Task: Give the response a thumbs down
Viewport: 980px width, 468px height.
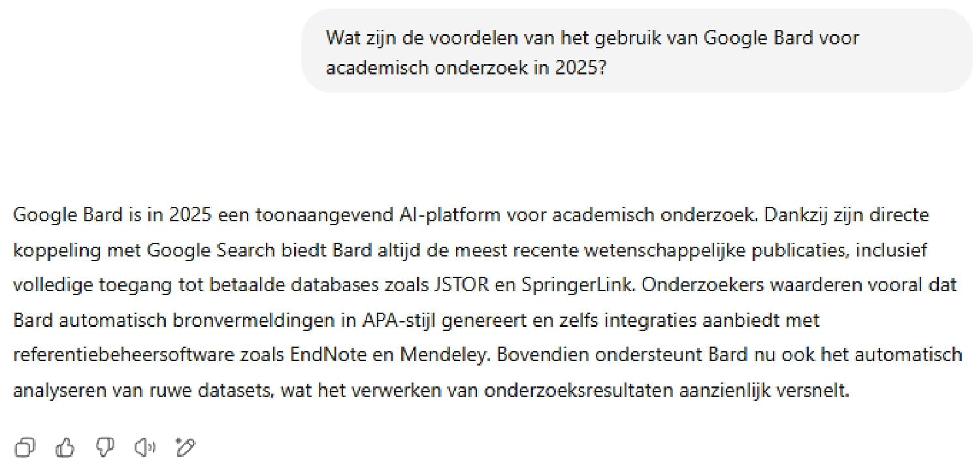Action: pos(105,447)
